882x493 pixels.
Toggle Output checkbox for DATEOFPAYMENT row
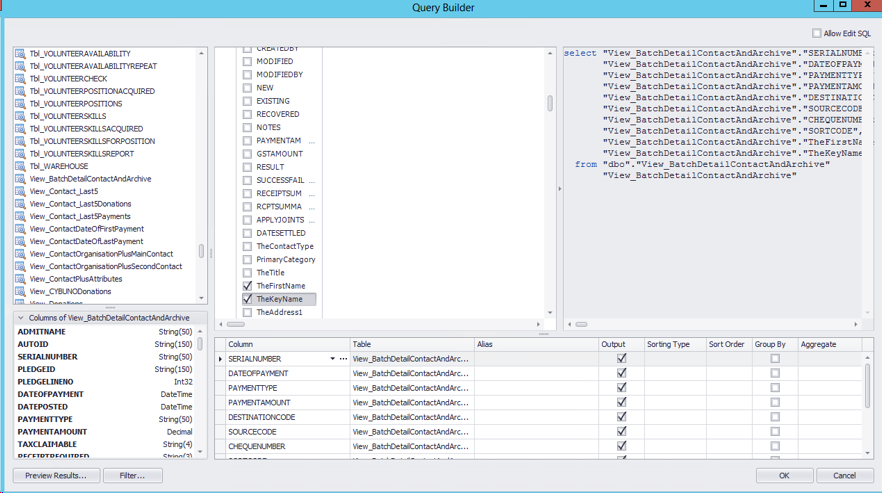pyautogui.click(x=622, y=373)
